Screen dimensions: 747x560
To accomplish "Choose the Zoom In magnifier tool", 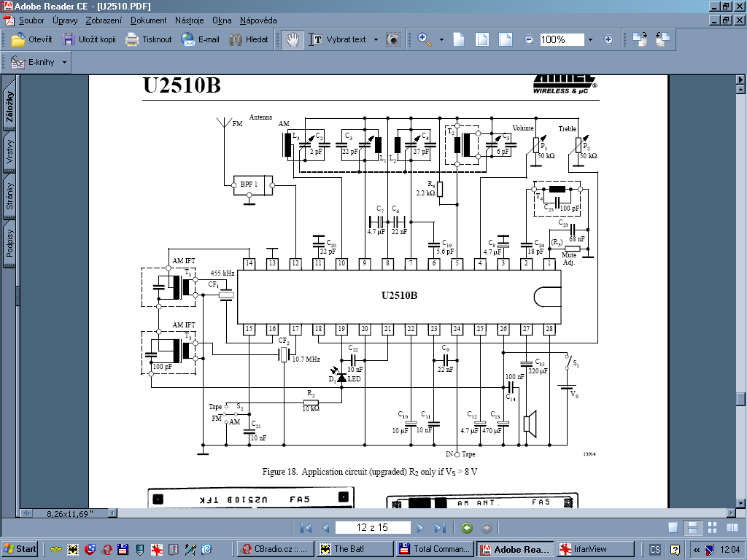I will coord(424,39).
